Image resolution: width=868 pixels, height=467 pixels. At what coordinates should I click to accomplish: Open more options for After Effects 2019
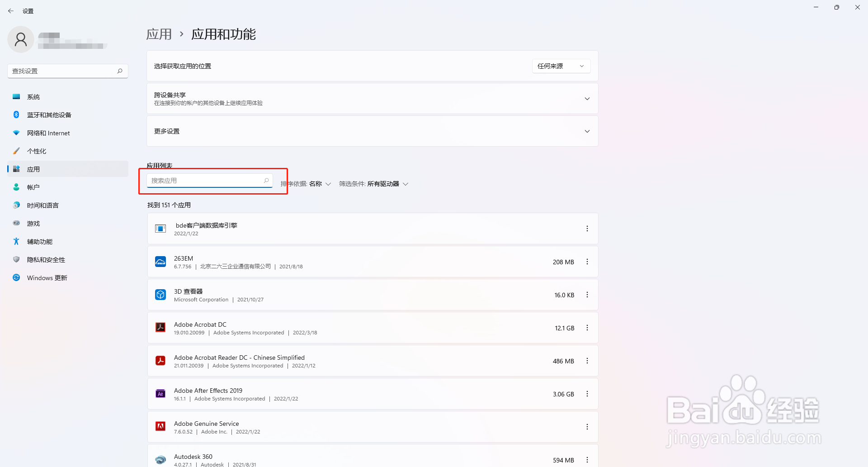pyautogui.click(x=587, y=394)
